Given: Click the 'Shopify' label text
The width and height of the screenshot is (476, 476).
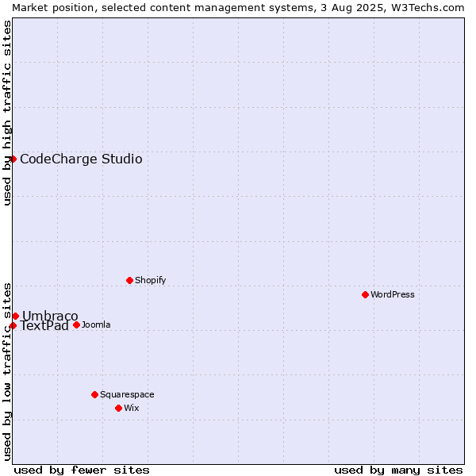Looking at the screenshot, I should click(x=150, y=280).
